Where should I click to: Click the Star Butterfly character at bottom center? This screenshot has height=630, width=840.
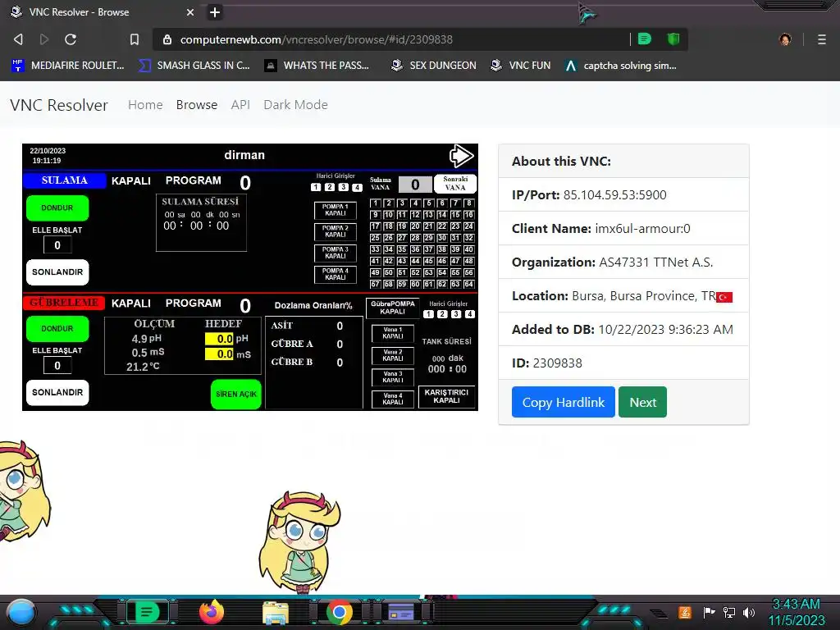click(x=299, y=542)
